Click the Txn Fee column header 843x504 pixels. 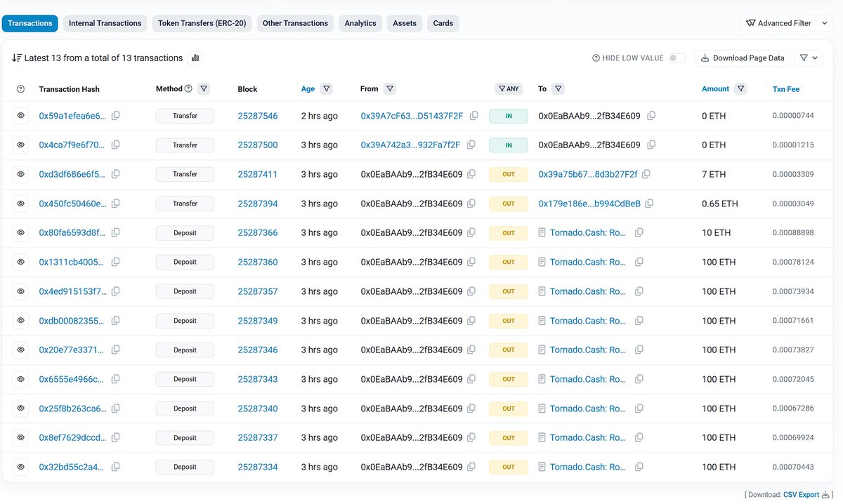[x=786, y=89]
